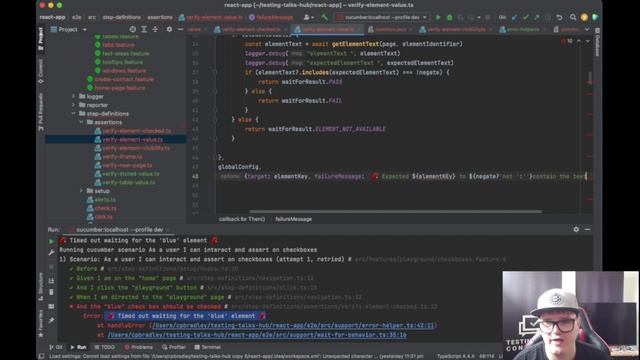Open tooltips.feature in project tree
640x360 pixels.
point(122,62)
